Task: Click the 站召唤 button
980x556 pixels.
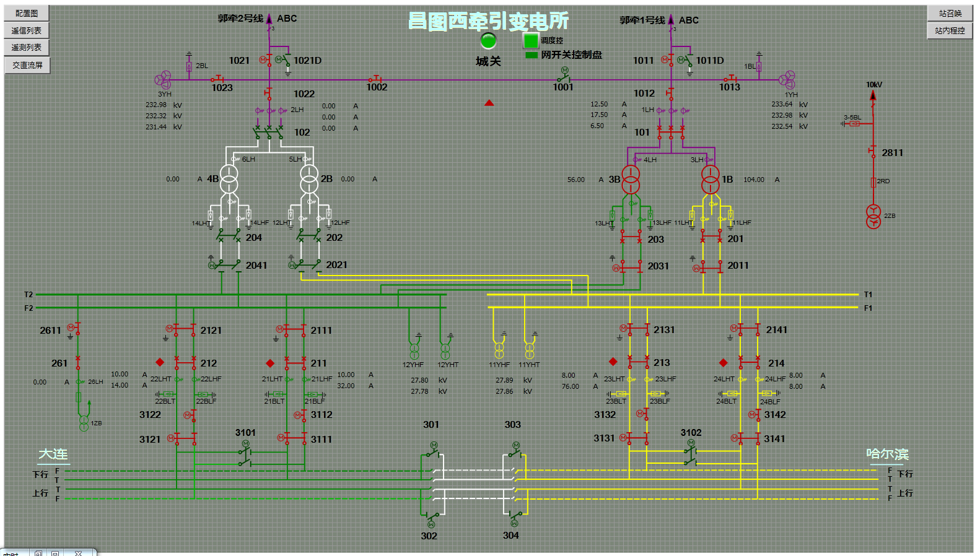Action: (x=950, y=13)
